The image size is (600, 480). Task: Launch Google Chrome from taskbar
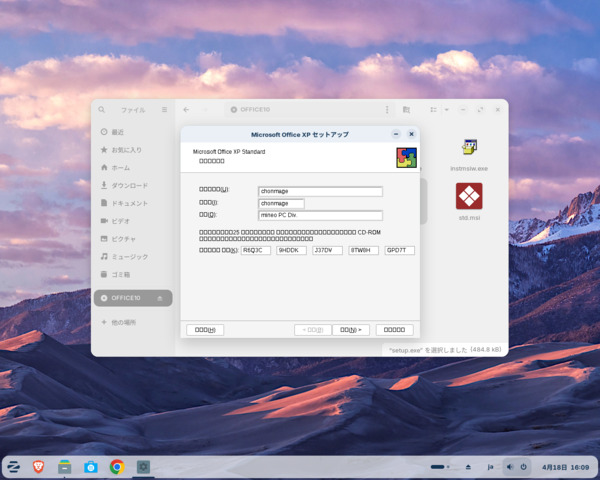pyautogui.click(x=117, y=467)
